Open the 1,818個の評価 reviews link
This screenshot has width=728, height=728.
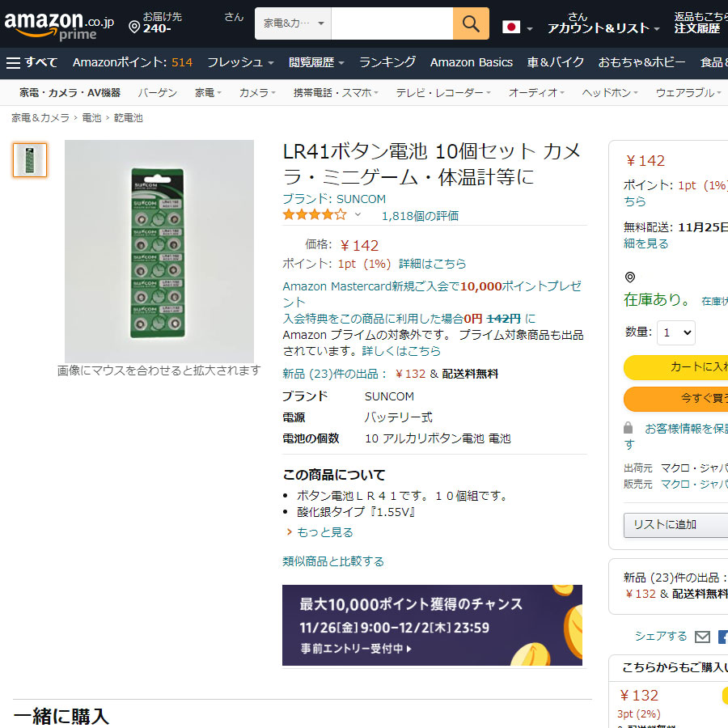(420, 215)
